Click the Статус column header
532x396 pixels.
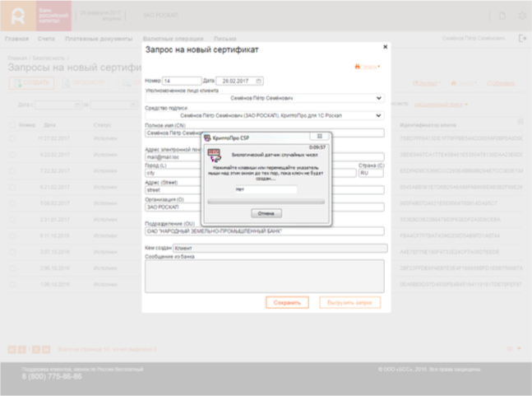coord(102,125)
